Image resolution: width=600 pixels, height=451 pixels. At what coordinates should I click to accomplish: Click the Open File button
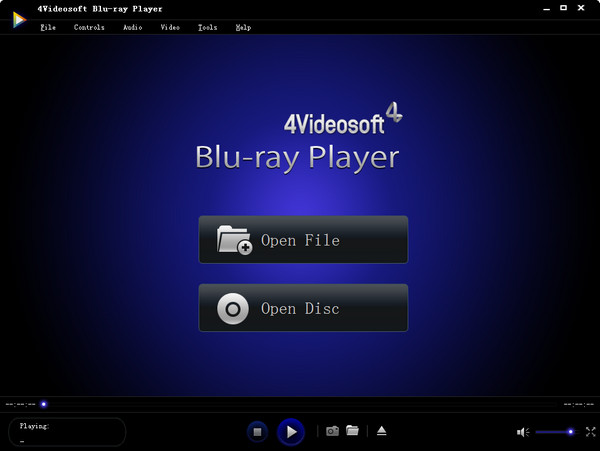point(303,240)
